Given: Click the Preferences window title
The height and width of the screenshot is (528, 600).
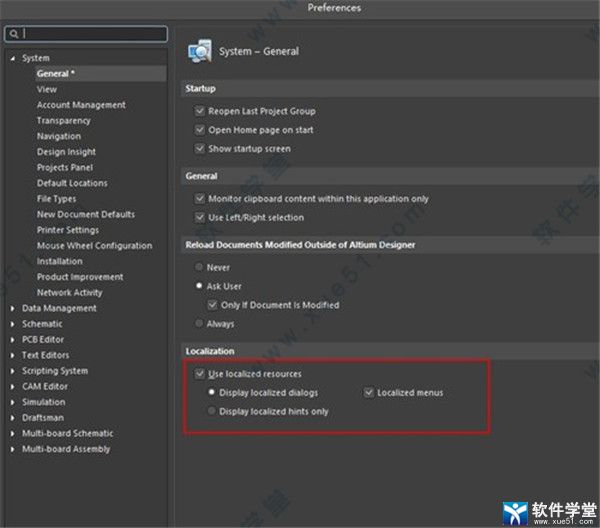Looking at the screenshot, I should coord(334,8).
